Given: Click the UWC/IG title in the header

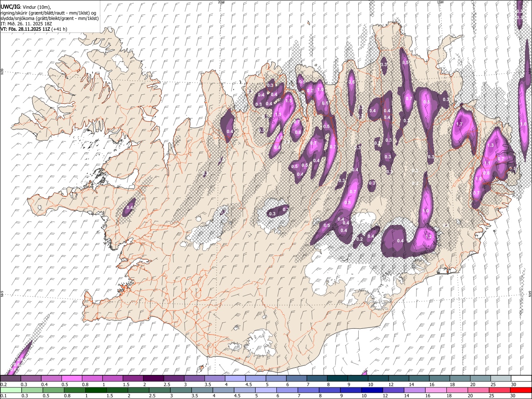Looking at the screenshot, I should pyautogui.click(x=10, y=7).
